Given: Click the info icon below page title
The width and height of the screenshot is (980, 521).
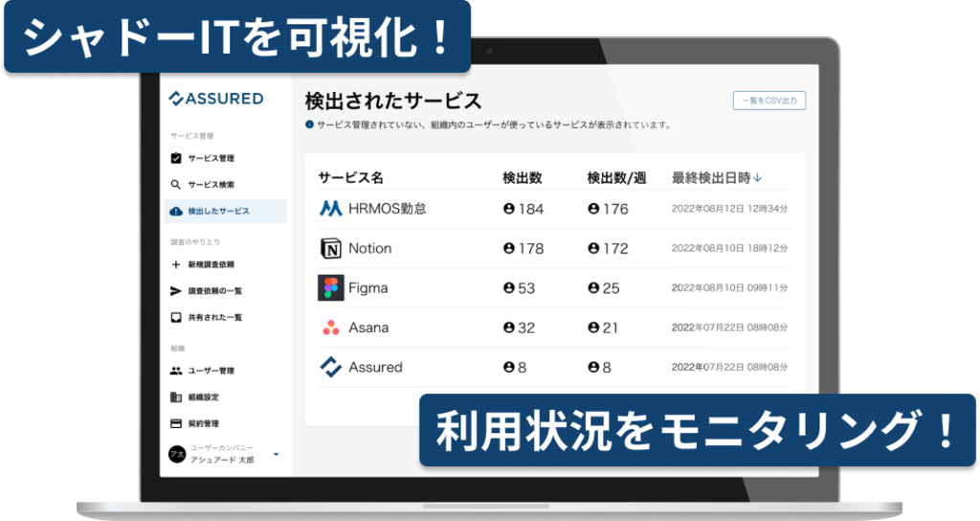Looking at the screenshot, I should [309, 125].
